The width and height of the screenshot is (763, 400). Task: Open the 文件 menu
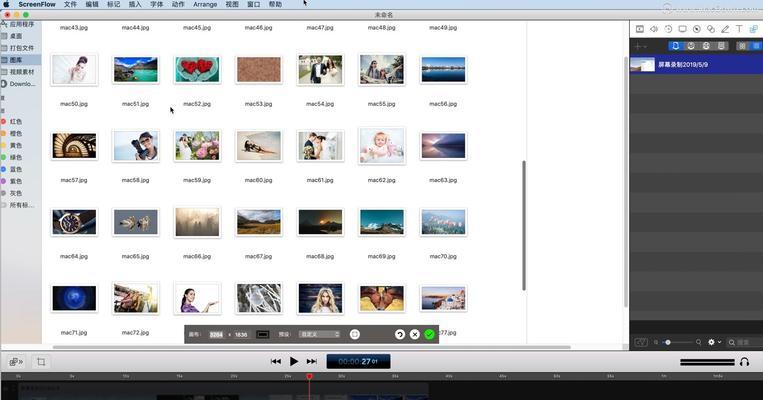click(70, 4)
